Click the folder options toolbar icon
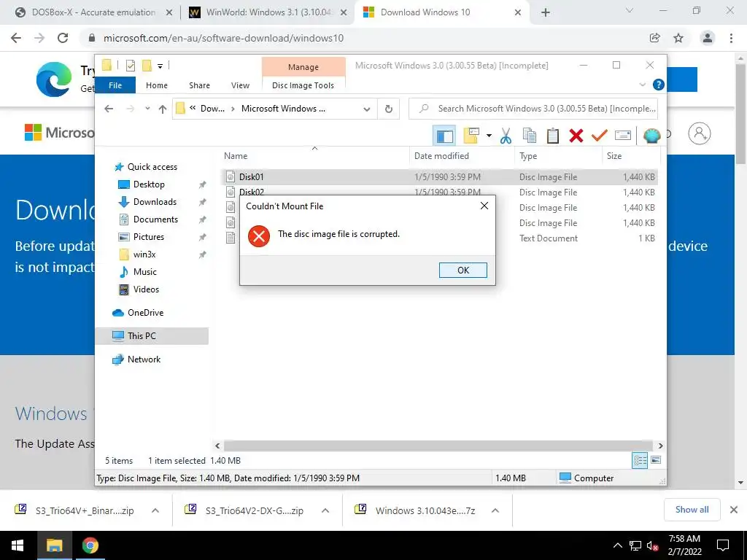 tap(471, 136)
